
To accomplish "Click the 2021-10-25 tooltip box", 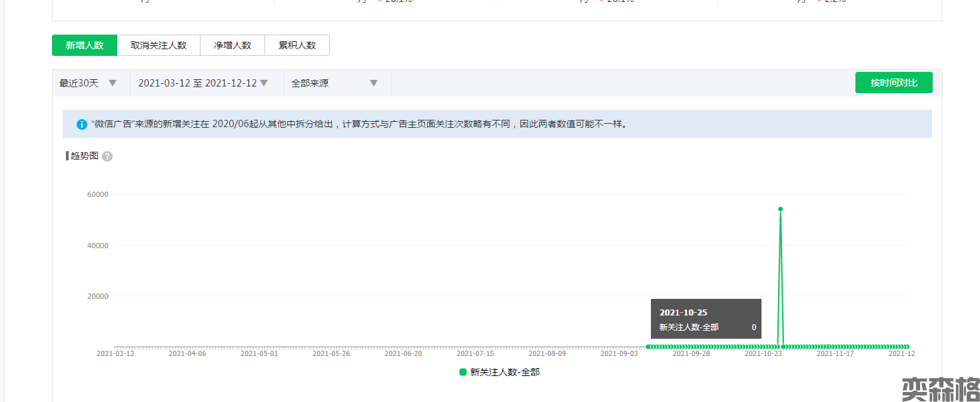I will pos(706,319).
